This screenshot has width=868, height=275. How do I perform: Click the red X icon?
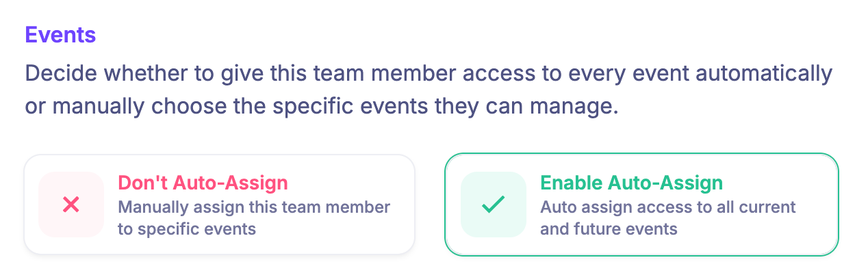71,205
